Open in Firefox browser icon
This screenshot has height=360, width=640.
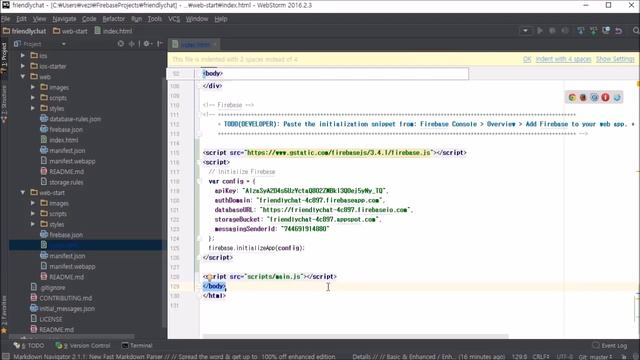click(x=583, y=97)
